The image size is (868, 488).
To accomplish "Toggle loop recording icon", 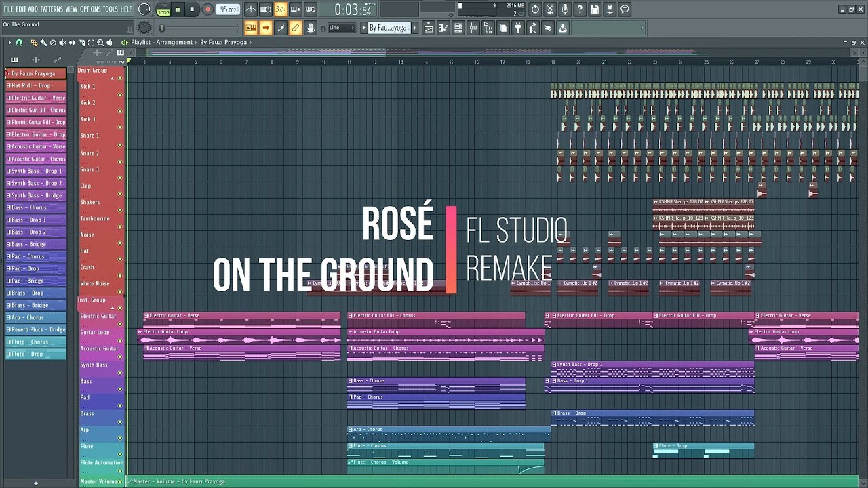I will (311, 9).
